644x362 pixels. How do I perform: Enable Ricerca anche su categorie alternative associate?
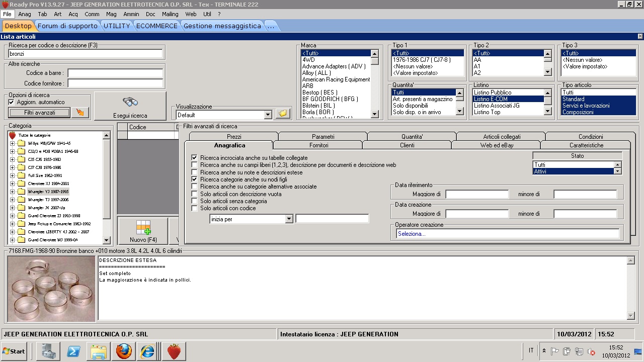(x=195, y=187)
